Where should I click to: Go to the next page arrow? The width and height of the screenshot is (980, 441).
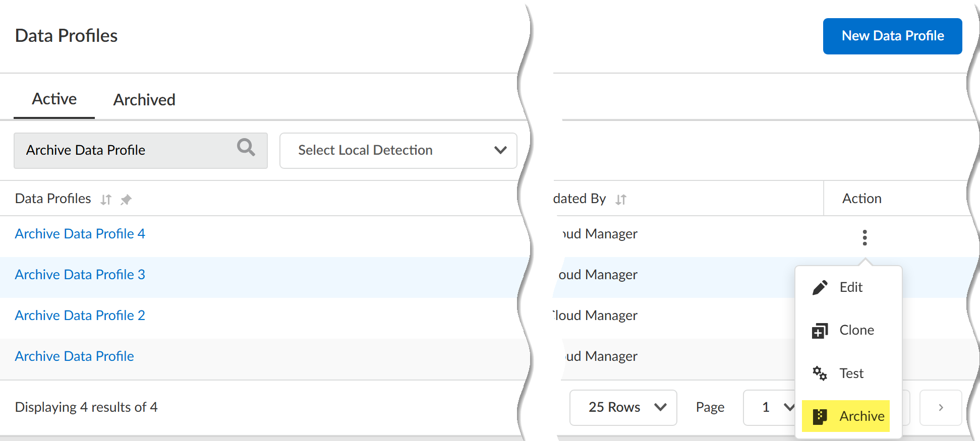click(941, 407)
